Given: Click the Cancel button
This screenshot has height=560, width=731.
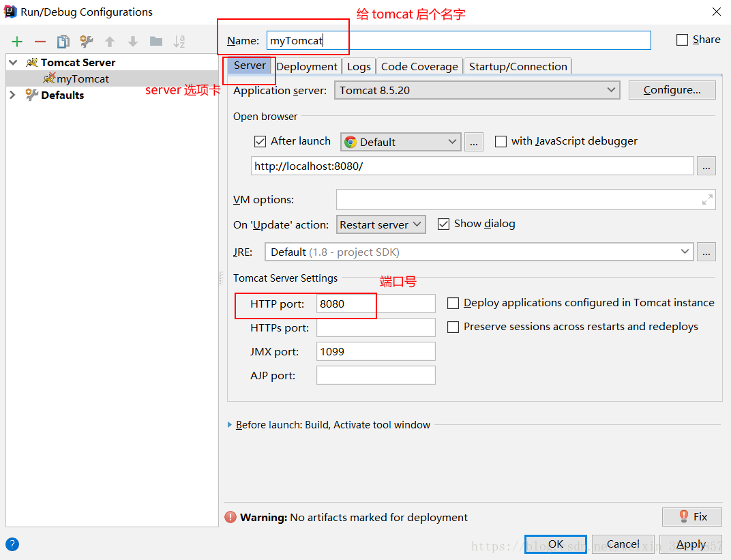Looking at the screenshot, I should point(623,544).
